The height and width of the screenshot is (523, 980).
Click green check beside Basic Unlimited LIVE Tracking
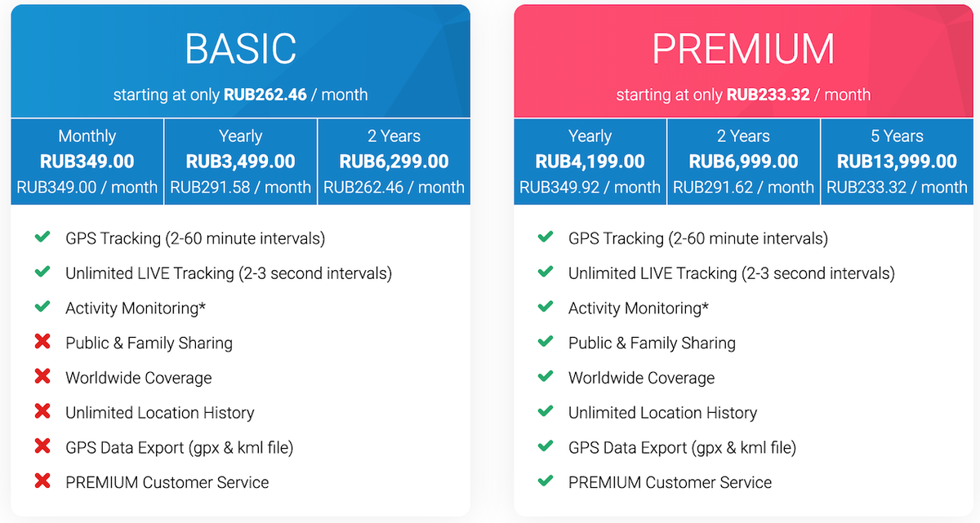point(42,273)
